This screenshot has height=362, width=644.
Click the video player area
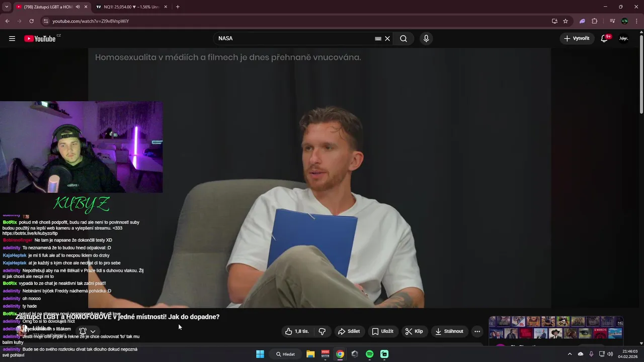click(x=319, y=178)
